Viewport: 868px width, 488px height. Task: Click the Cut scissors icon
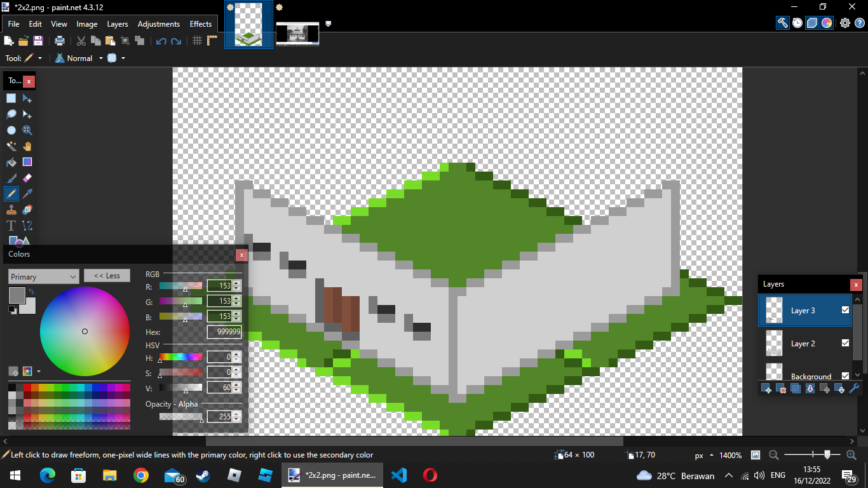pos(81,41)
